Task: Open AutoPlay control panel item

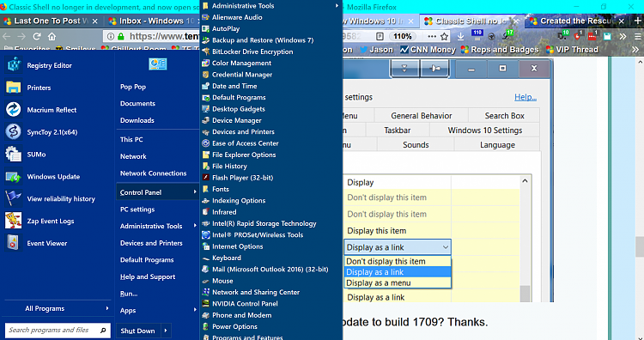Action: (x=226, y=28)
